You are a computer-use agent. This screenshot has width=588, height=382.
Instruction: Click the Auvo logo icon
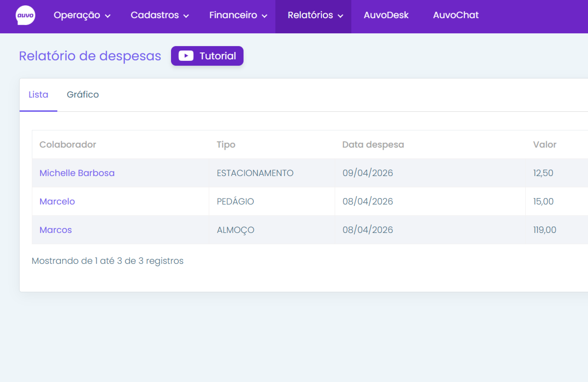(x=25, y=15)
